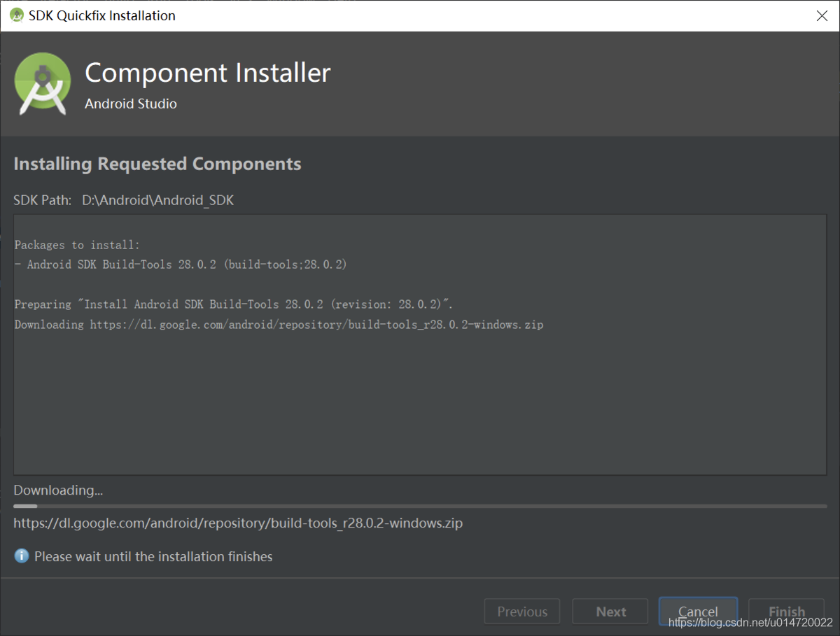
Task: Click the Cancel button
Action: pos(698,612)
